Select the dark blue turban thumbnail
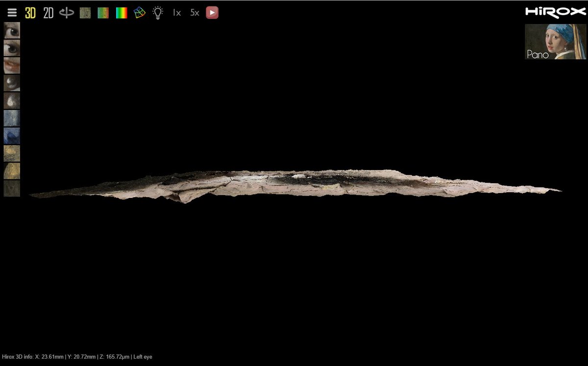Screen dimensions: 588x366 [12, 136]
